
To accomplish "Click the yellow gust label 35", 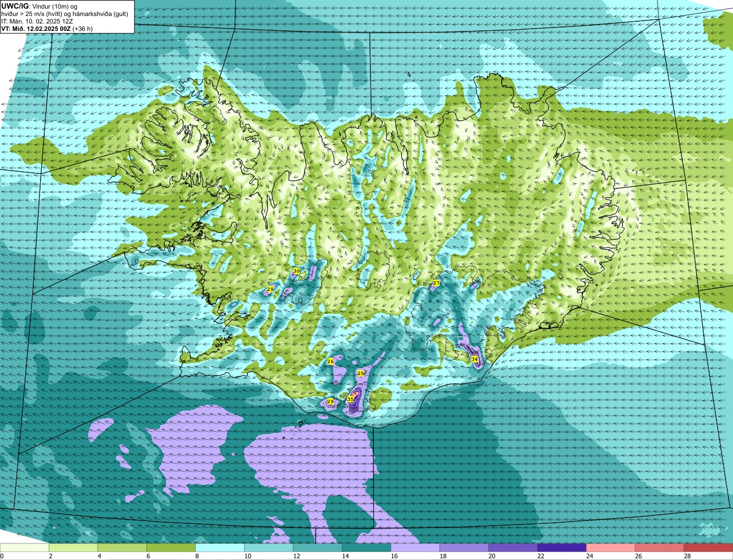I will [x=350, y=399].
